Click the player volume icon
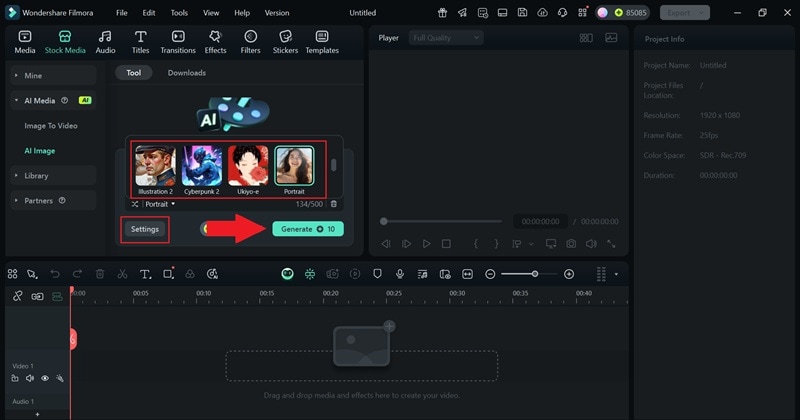The height and width of the screenshot is (420, 800). (x=591, y=244)
